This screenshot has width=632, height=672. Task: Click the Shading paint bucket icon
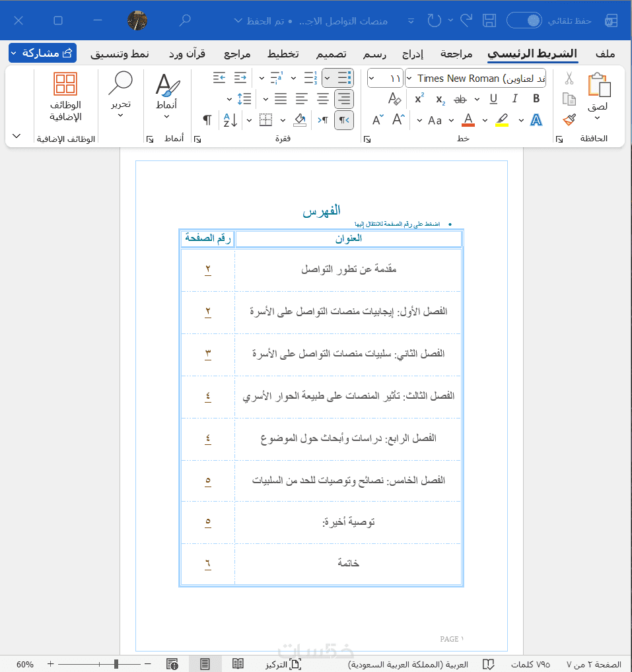click(x=300, y=120)
